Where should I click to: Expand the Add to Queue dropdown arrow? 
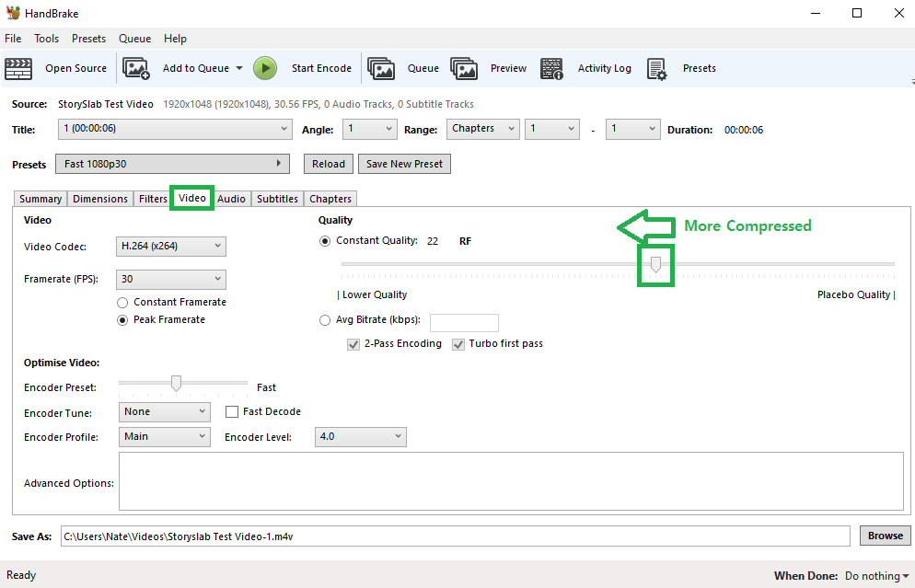pos(239,68)
